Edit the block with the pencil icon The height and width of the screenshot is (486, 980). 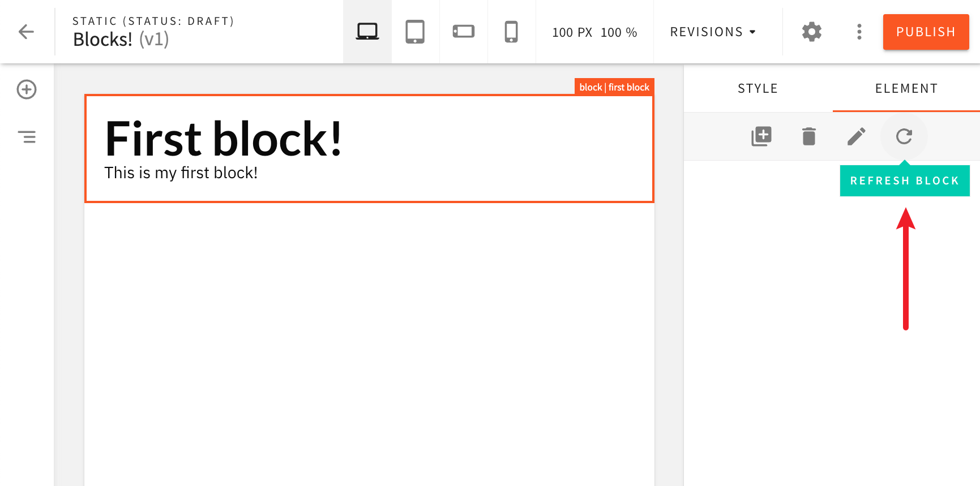[856, 136]
